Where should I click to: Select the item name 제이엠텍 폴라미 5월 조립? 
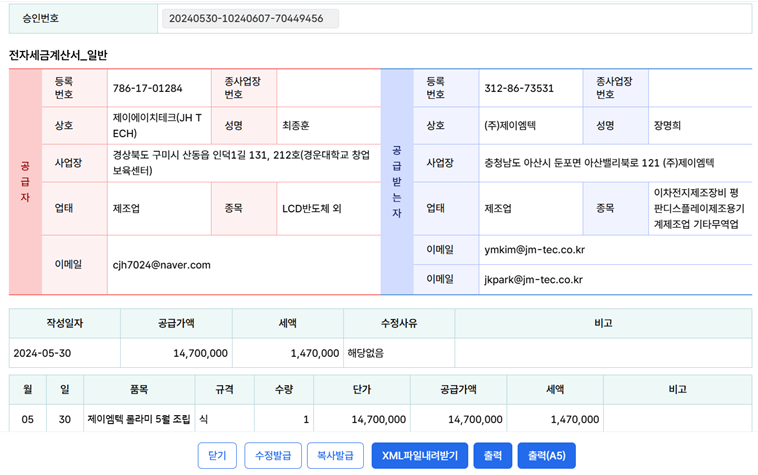[139, 420]
